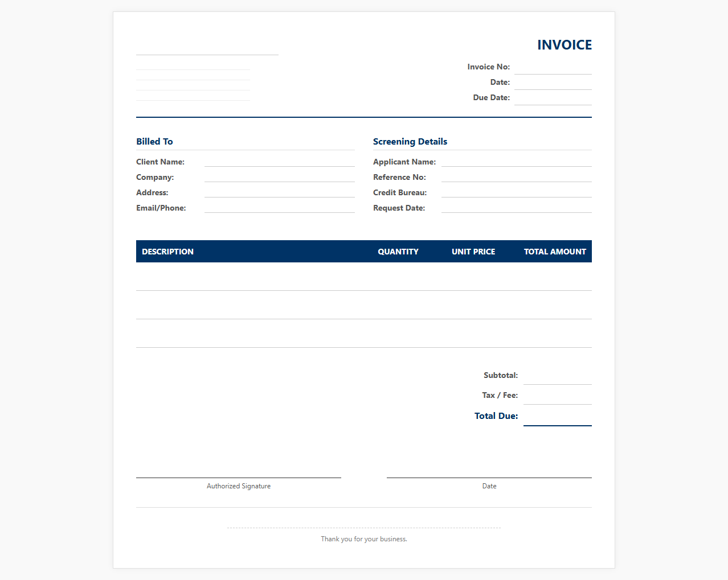Image resolution: width=728 pixels, height=580 pixels.
Task: Click the Subtotal amount field
Action: click(558, 376)
